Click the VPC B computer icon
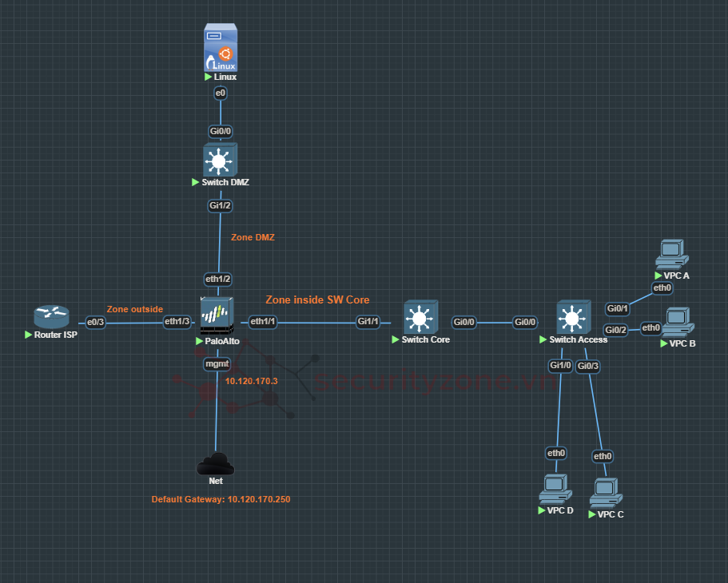 click(678, 323)
